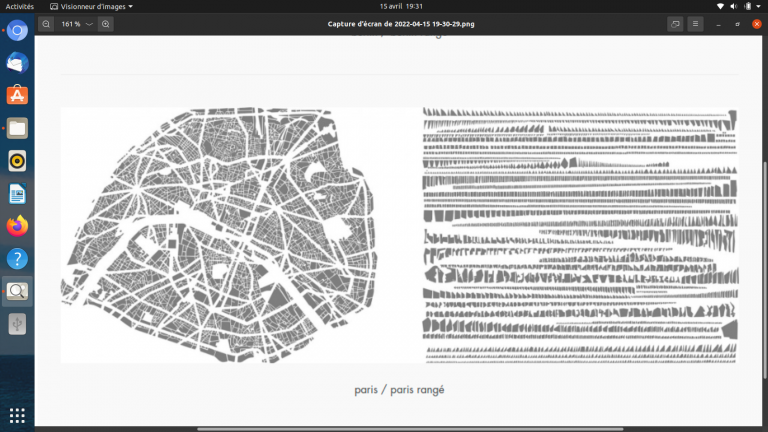Open the Activités overview

[x=22, y=6]
